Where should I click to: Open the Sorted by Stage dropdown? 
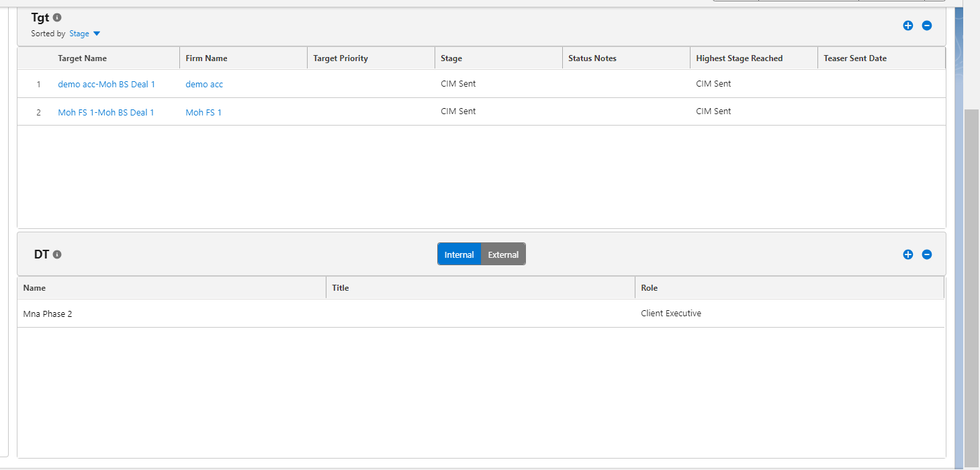coord(85,34)
